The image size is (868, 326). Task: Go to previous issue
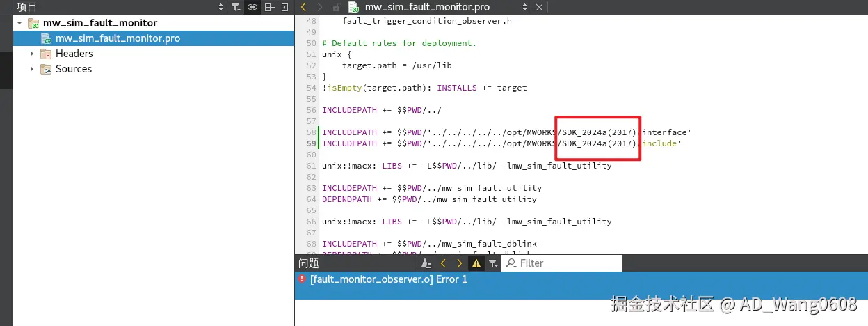pos(443,263)
